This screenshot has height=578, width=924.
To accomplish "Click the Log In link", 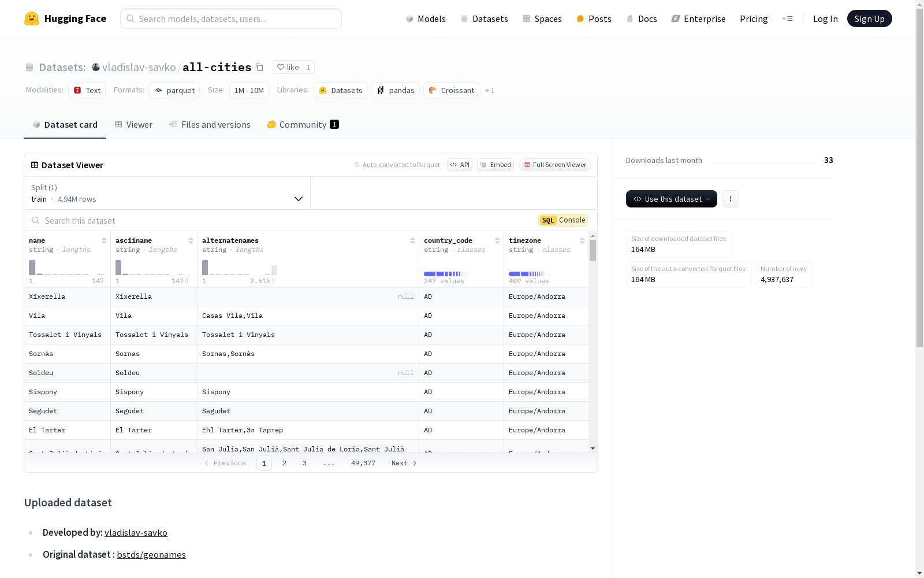I will 825,18.
